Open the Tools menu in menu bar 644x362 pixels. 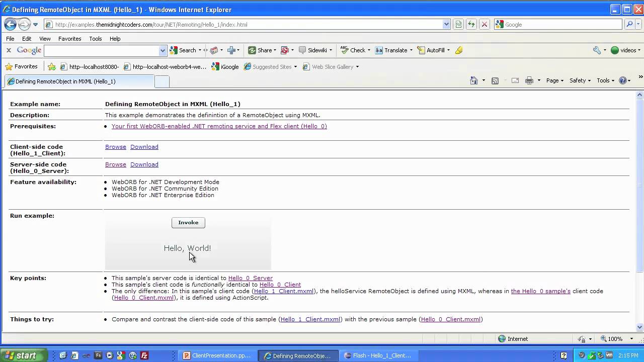coord(95,39)
